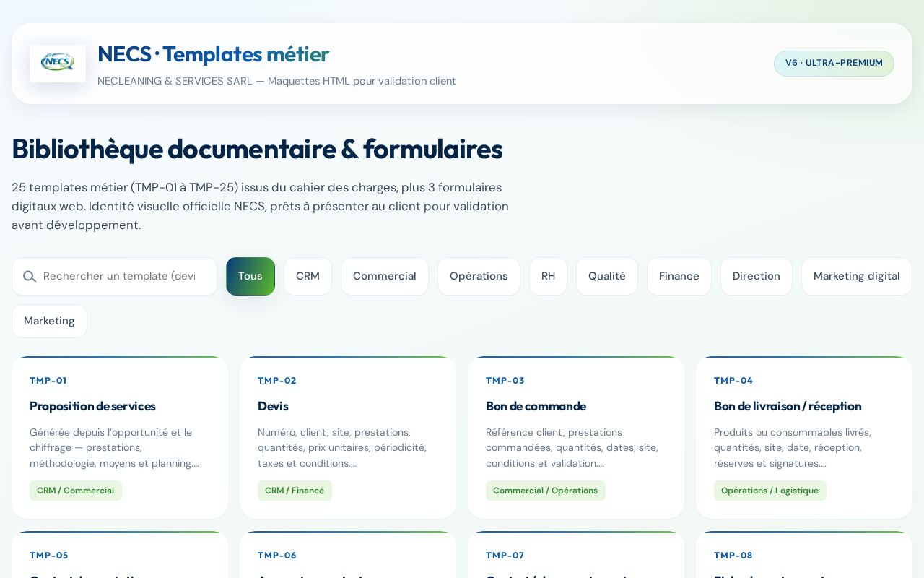The image size is (924, 578).
Task: Open the Devis template card
Action: pos(348,437)
